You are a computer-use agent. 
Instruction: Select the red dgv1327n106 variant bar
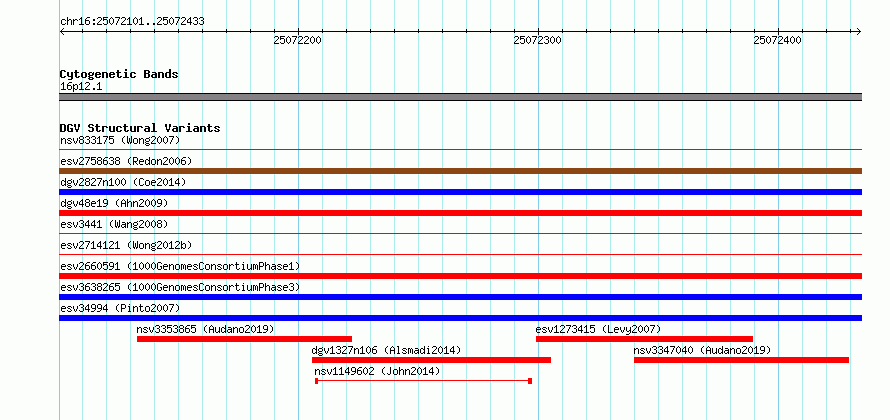point(431,360)
